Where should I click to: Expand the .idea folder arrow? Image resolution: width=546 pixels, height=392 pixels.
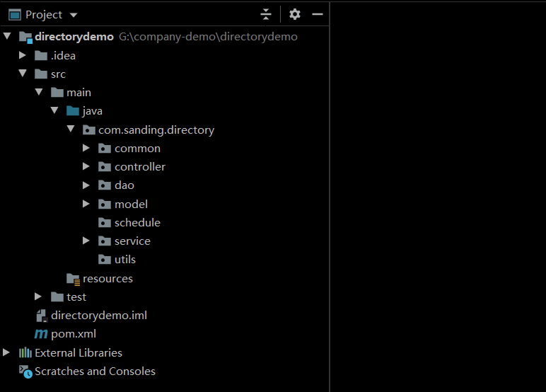click(x=23, y=55)
